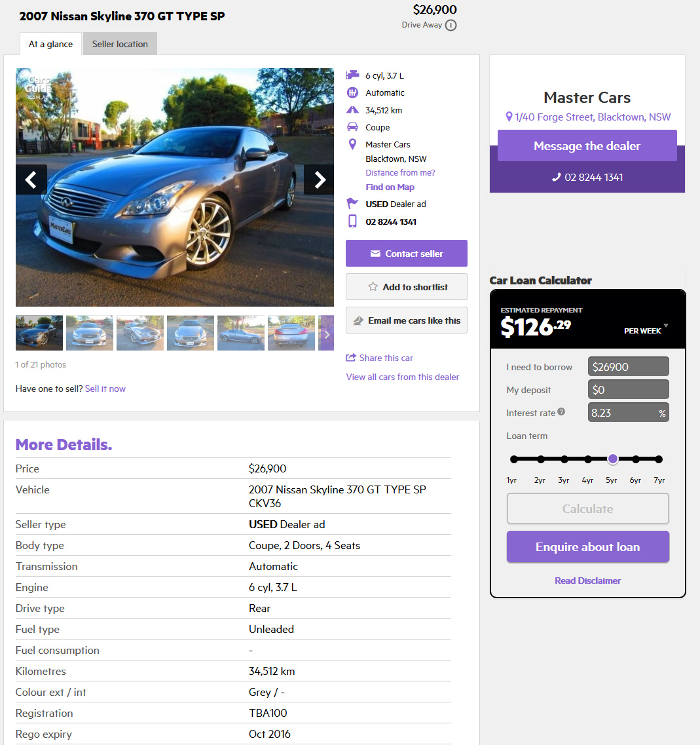
Task: Click the engine icon beside 6 cyl, 3.7 L
Action: click(x=352, y=75)
